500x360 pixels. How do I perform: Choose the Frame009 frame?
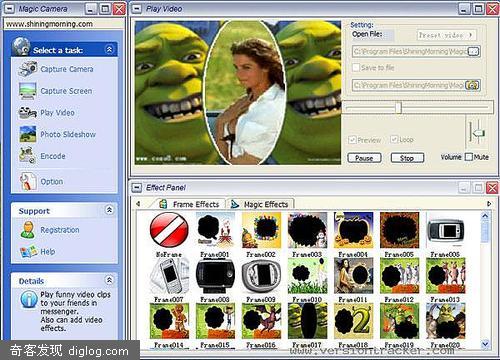click(x=261, y=276)
